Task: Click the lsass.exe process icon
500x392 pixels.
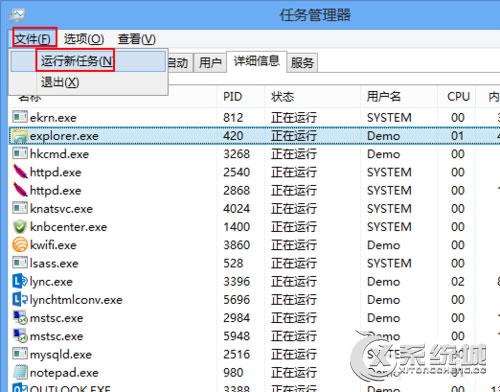Action: (20, 263)
